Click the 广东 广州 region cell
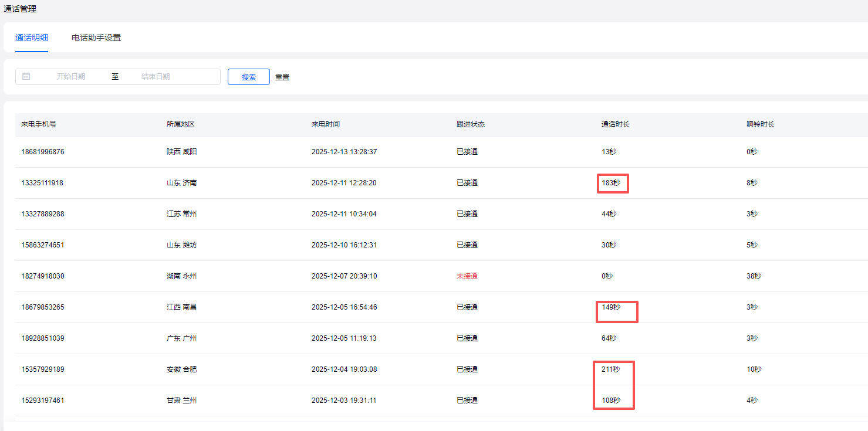868x431 pixels. coord(181,338)
